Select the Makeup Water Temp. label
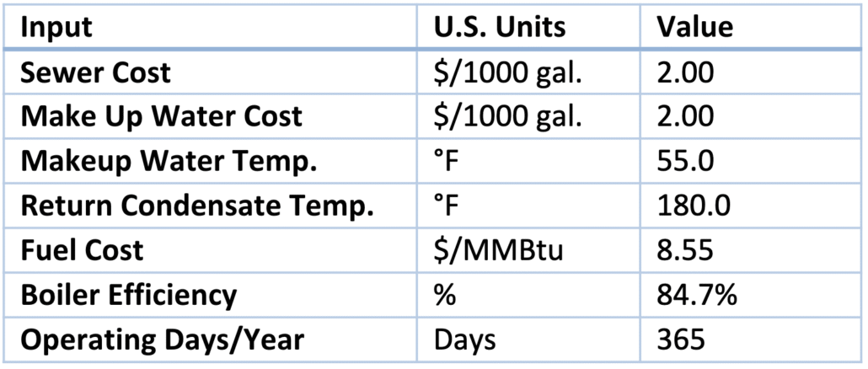Viewport: 868px width, 369px height. coord(169,161)
